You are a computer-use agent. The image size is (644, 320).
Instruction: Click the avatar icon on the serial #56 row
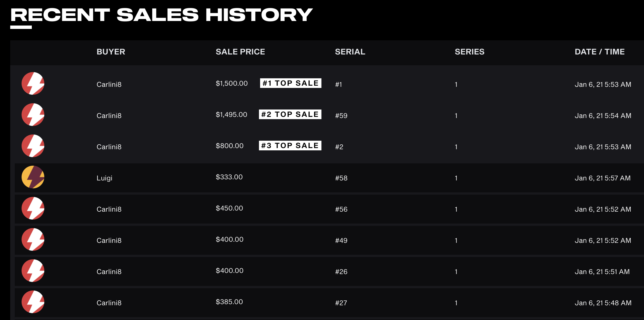point(33,208)
